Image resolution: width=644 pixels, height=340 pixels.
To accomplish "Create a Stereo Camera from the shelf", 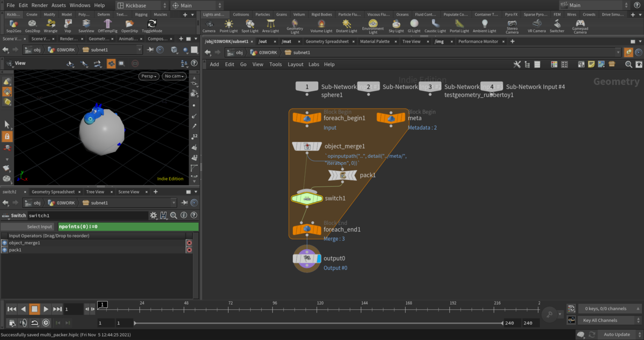I will pos(512,27).
